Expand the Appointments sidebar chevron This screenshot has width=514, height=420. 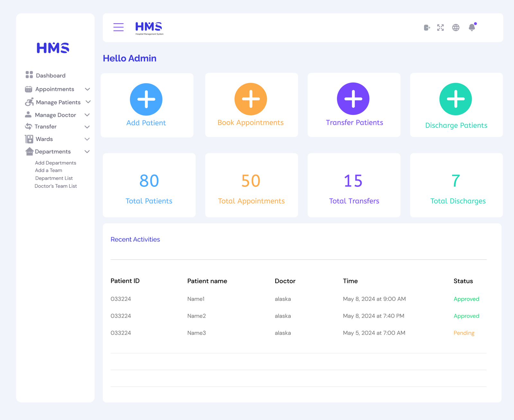click(87, 89)
